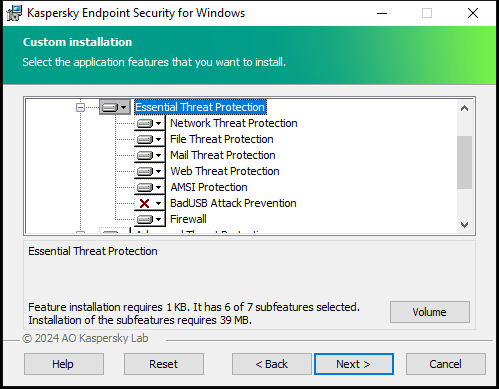Minimize the Kaspersky installer window

click(382, 13)
